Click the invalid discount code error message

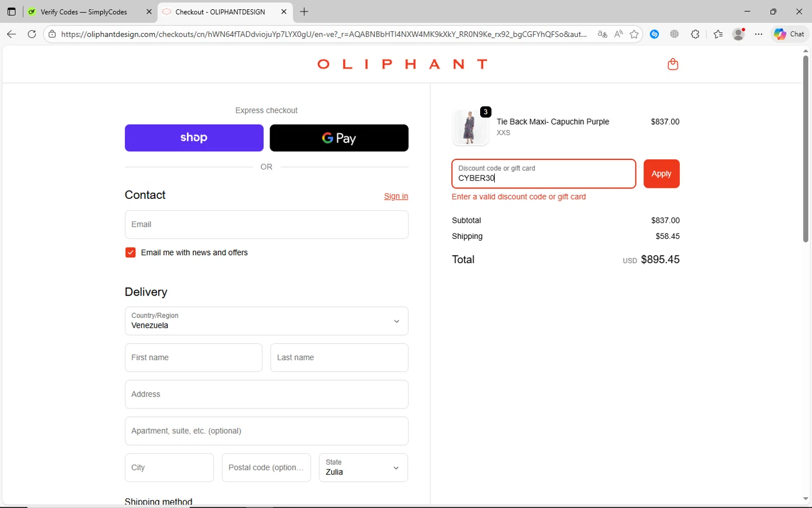pyautogui.click(x=519, y=197)
